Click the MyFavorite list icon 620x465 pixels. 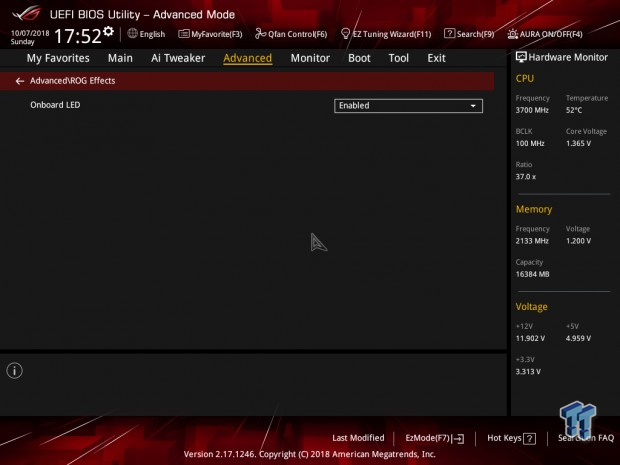point(183,34)
